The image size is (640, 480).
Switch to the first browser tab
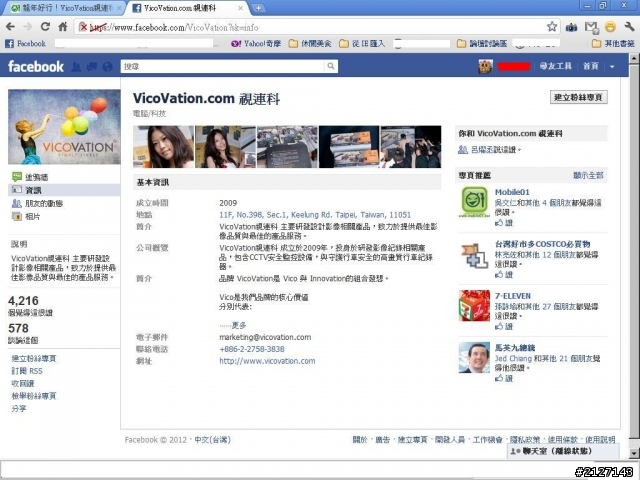click(x=66, y=8)
